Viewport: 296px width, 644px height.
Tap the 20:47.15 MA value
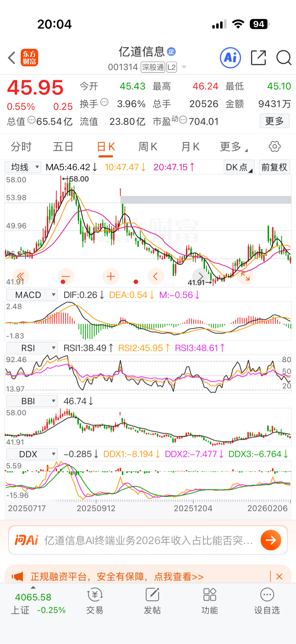pyautogui.click(x=174, y=167)
